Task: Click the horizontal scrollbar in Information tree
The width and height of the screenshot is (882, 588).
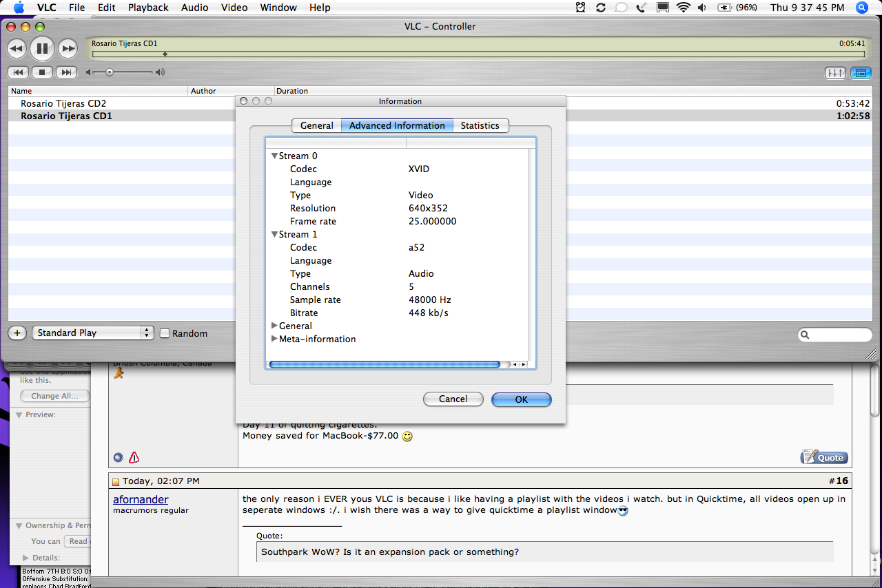Action: 384,364
